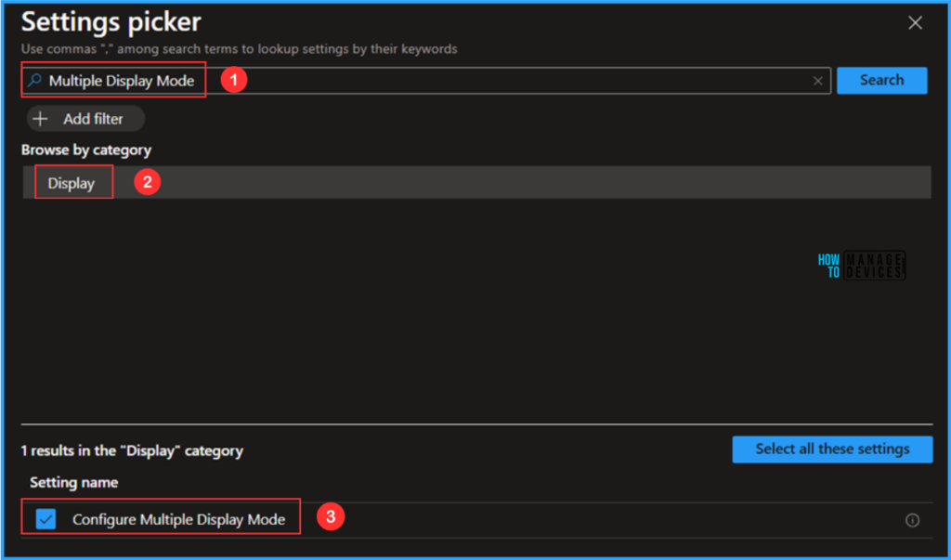Click the plus icon on Add filter
Screen dimensions: 951x560
coord(40,119)
